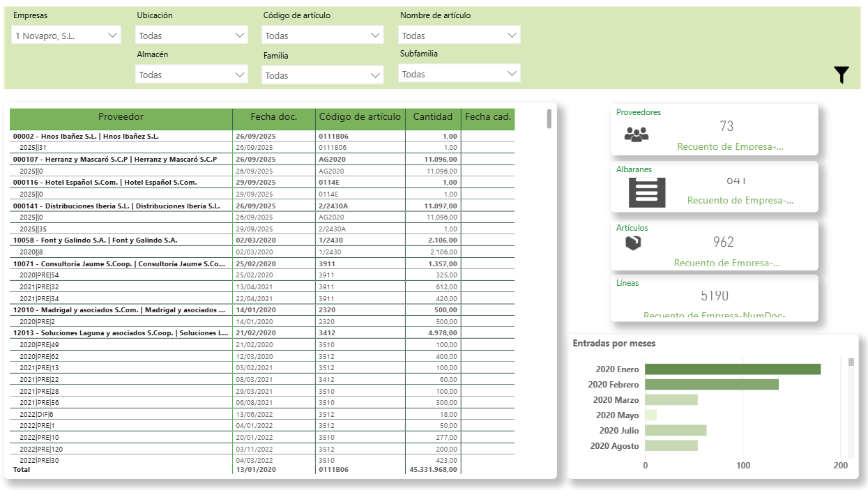Click the Fecha cad. column header

[x=488, y=117]
